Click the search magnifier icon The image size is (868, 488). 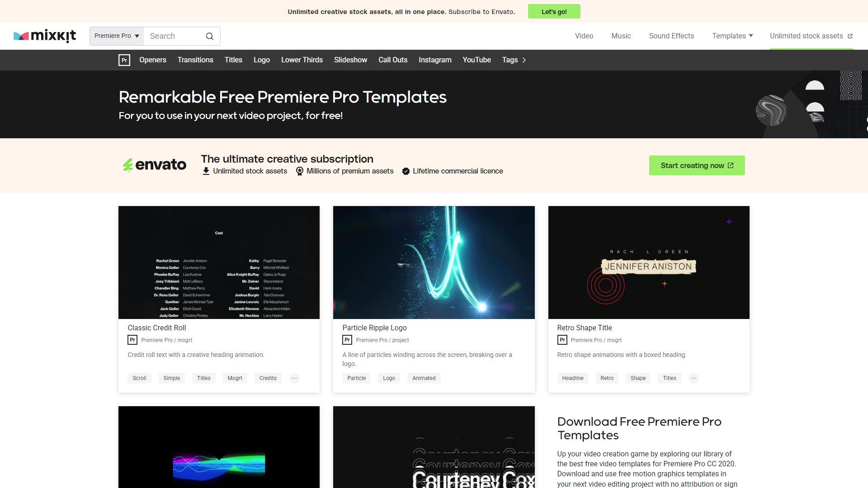210,36
